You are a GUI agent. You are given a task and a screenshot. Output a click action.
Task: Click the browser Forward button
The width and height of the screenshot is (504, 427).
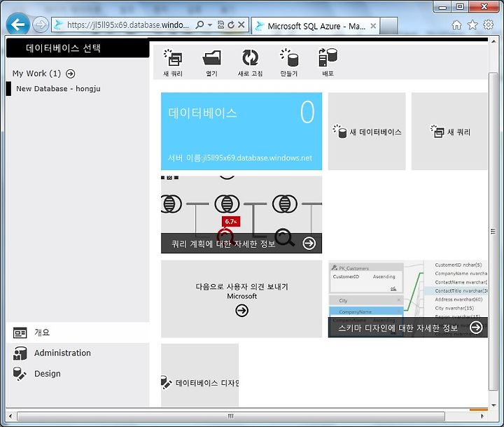(41, 24)
